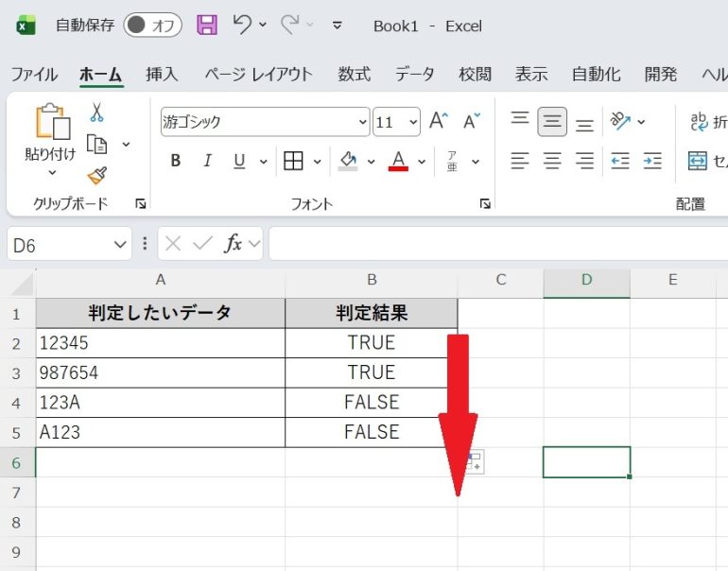Decrease indent
Screen dimensions: 728x571
click(620, 161)
